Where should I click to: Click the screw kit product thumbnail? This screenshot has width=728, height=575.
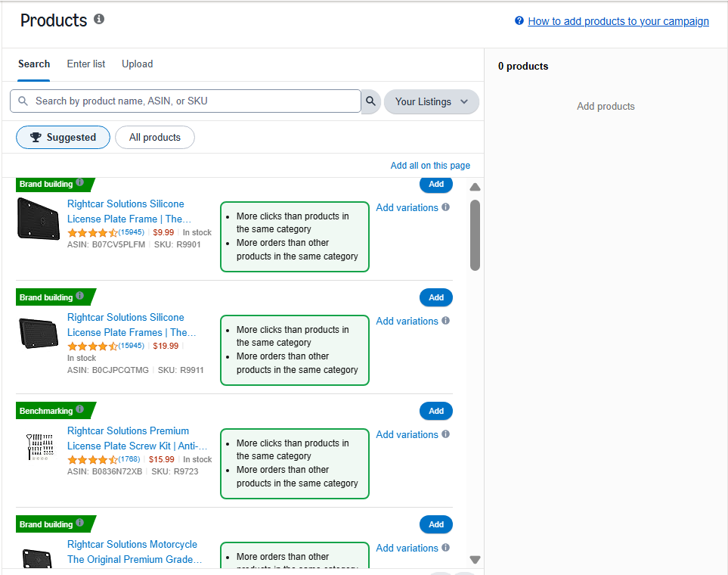pyautogui.click(x=40, y=446)
